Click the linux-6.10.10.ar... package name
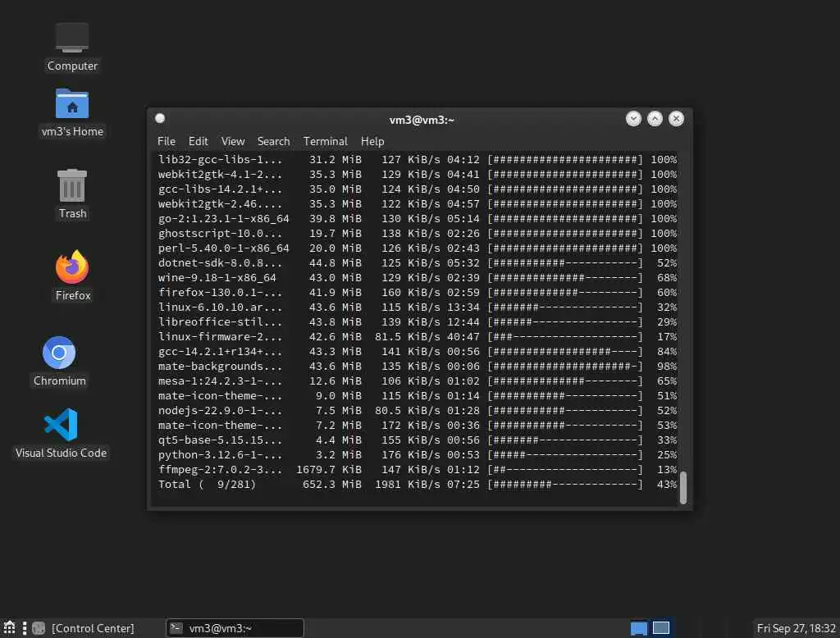The width and height of the screenshot is (840, 638). pos(220,308)
